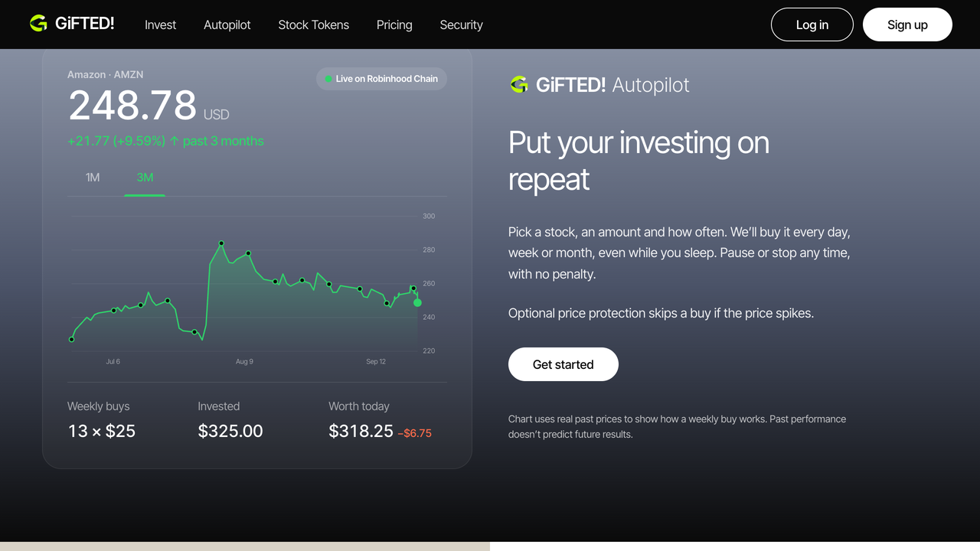The width and height of the screenshot is (980, 551).
Task: Click the GiFTED! logo in header
Action: (72, 24)
